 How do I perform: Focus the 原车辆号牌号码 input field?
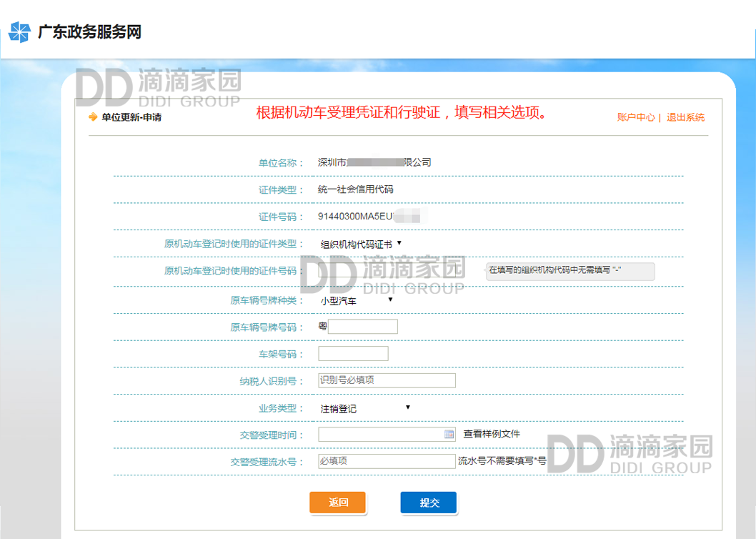click(x=362, y=327)
